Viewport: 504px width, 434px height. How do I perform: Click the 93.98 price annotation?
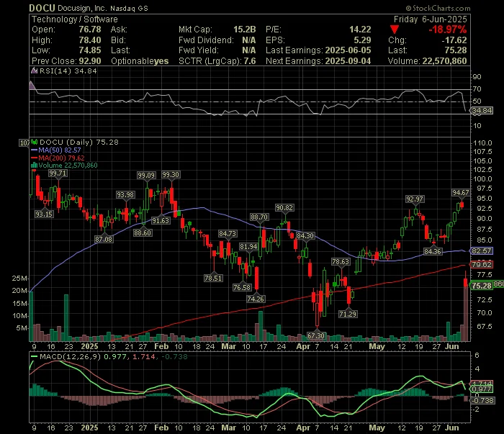125,194
